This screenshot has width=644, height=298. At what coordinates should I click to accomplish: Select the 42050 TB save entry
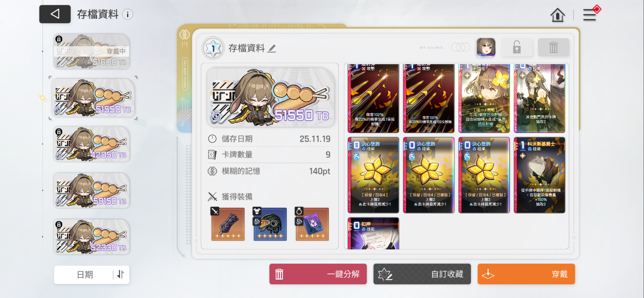(92, 144)
